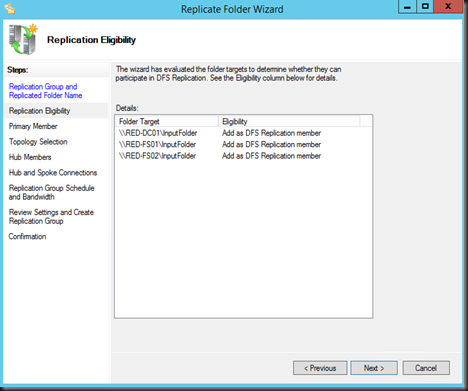The image size is (468, 391).
Task: Select the \\RED-DC01\InputFolder row
Action: pos(243,133)
